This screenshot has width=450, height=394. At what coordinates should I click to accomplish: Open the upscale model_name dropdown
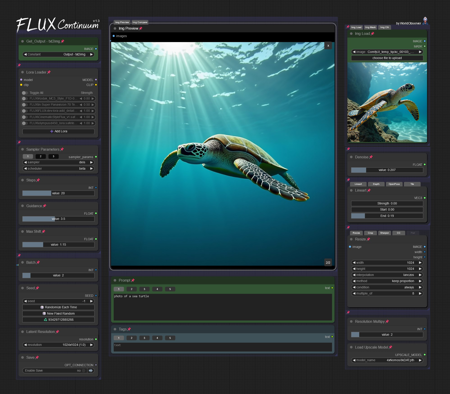pos(387,360)
